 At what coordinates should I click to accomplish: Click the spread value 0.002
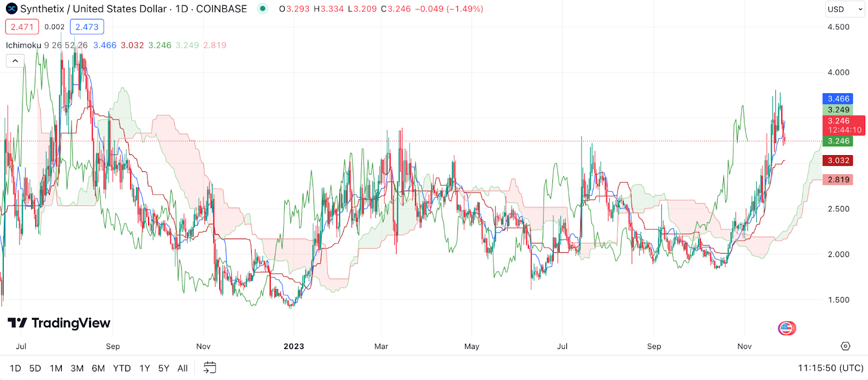[x=54, y=27]
